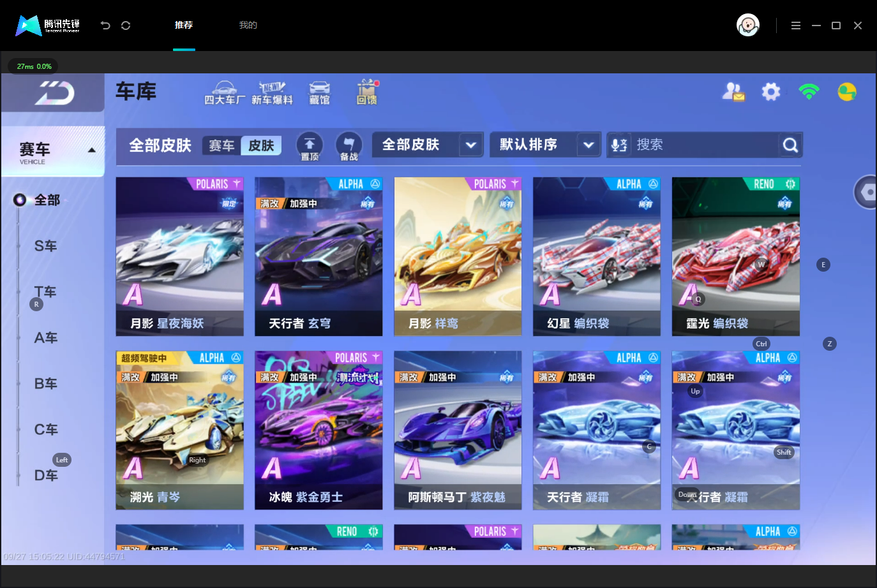Open the friends mail icon

[x=733, y=92]
